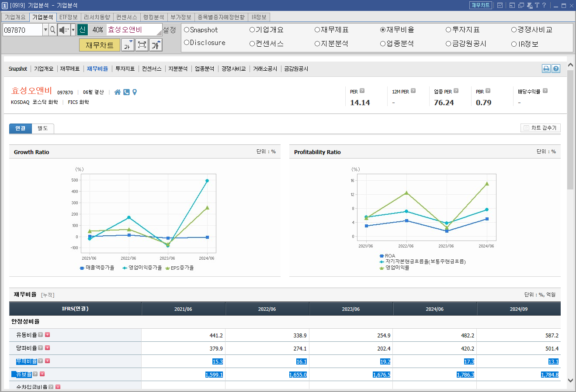Viewport: 576px width, 392px height.
Task: Open the company homepage house icon
Action: 117,92
